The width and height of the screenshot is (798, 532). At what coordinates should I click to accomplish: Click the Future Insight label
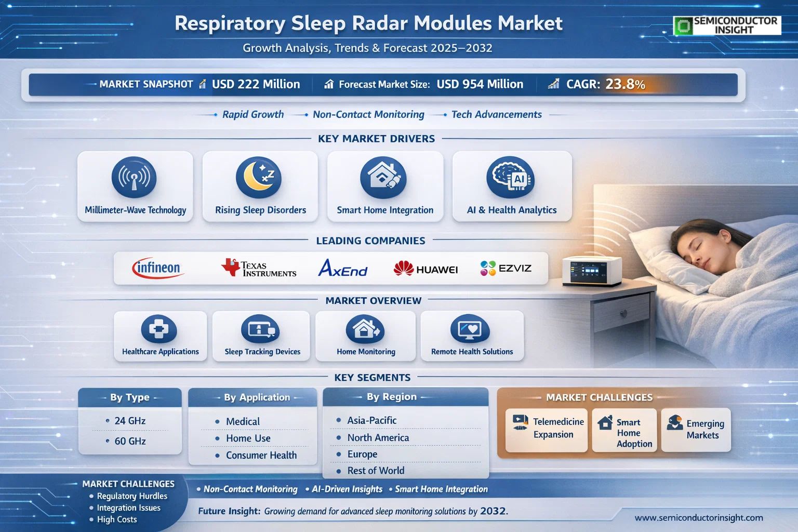click(229, 511)
